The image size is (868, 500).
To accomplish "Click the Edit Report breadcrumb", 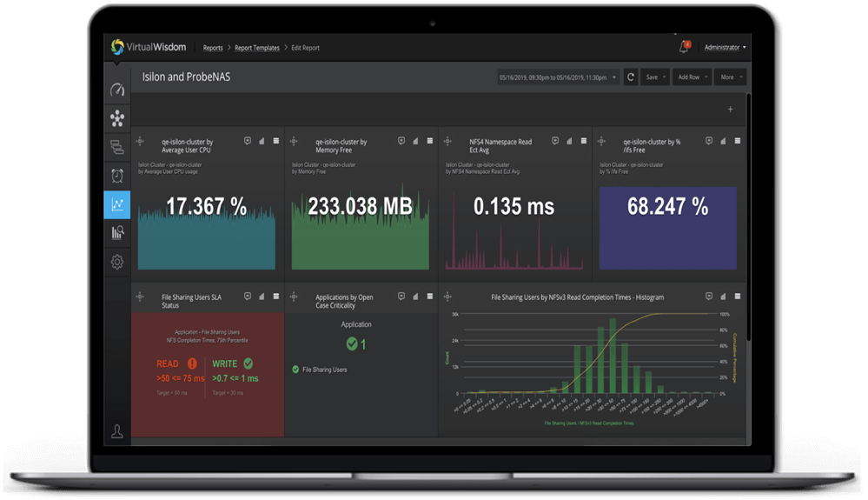I will [305, 48].
